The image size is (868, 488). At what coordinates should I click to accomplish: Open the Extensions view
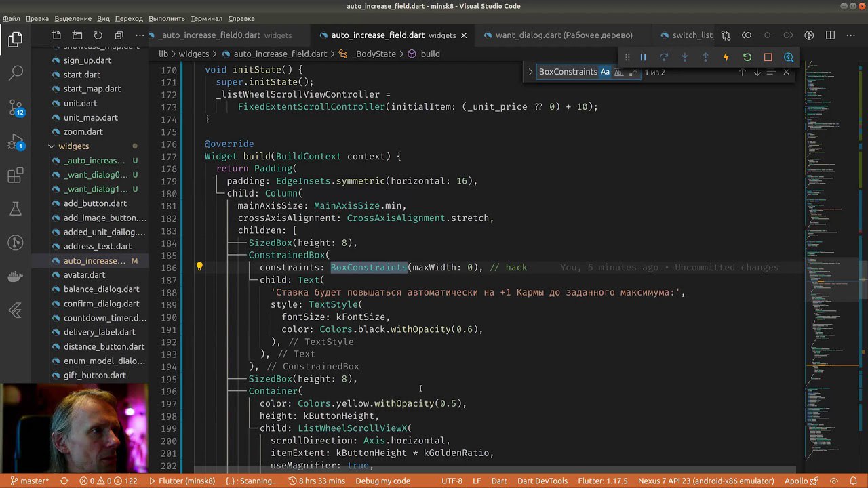[x=16, y=176]
